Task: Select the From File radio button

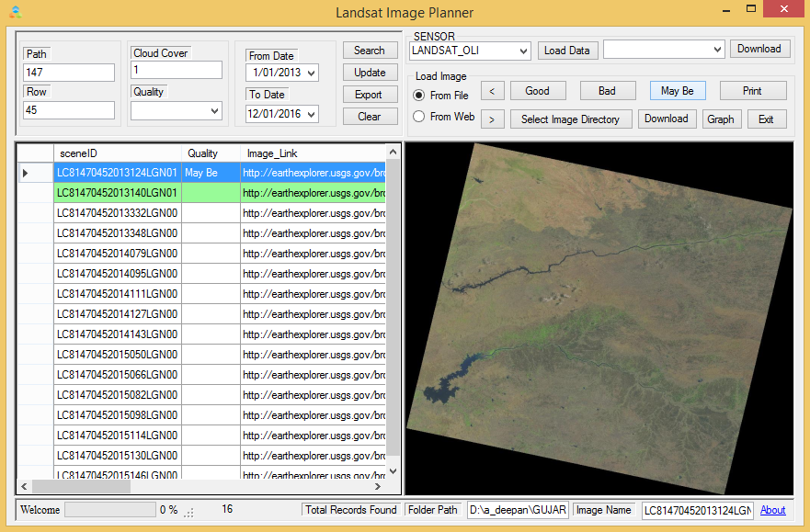Action: (x=419, y=95)
